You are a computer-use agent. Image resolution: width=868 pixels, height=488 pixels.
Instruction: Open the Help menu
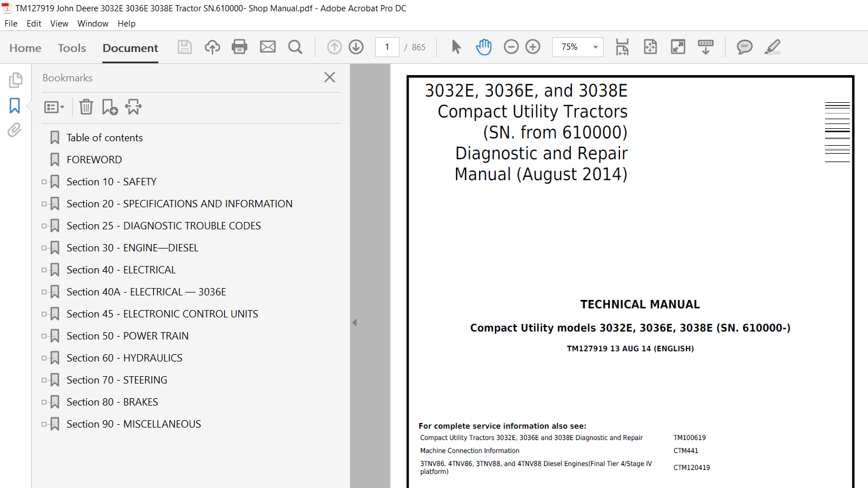click(127, 24)
